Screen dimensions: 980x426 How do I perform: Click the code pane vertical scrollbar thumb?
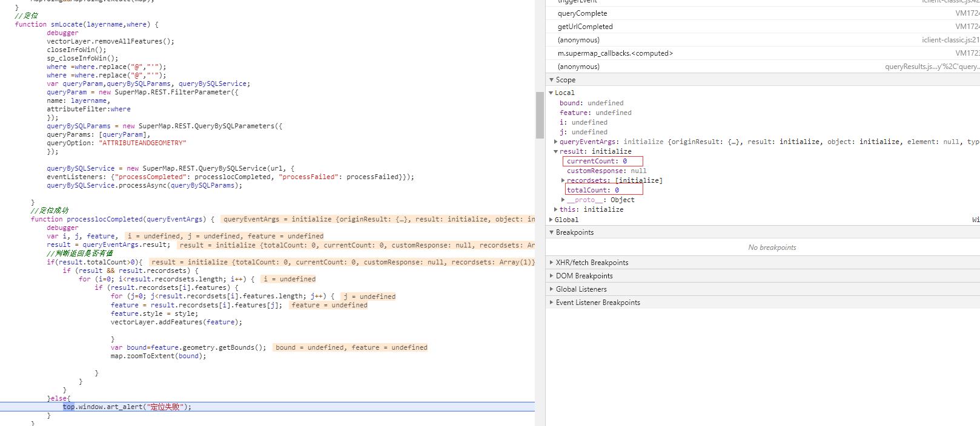click(540, 115)
